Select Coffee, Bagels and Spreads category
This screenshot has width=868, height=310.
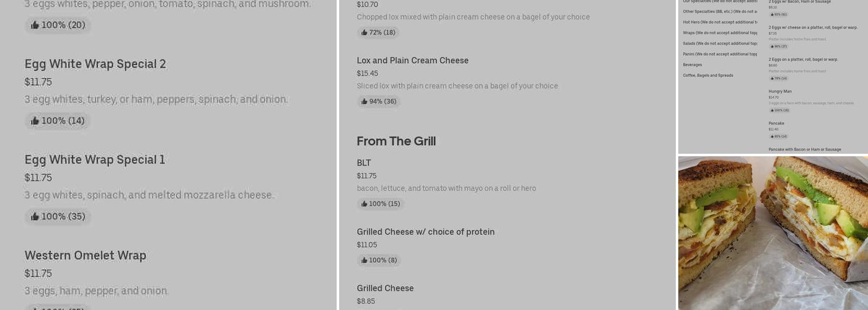coord(708,76)
